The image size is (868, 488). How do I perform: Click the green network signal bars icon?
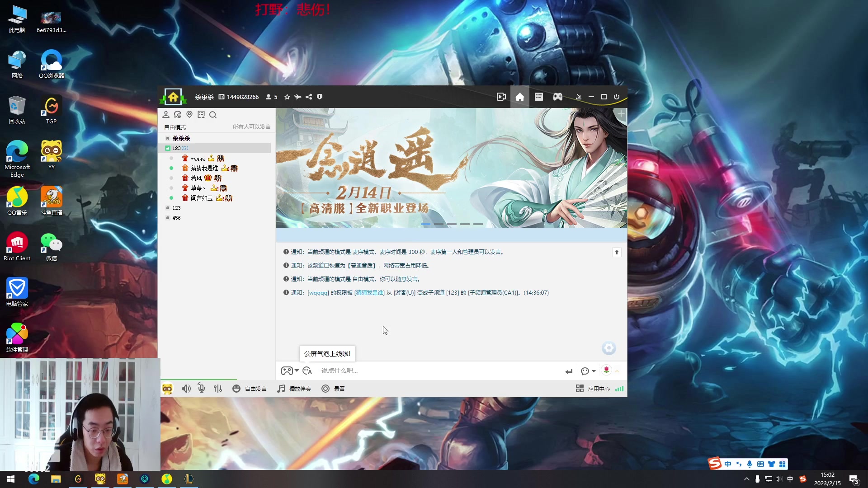click(619, 389)
